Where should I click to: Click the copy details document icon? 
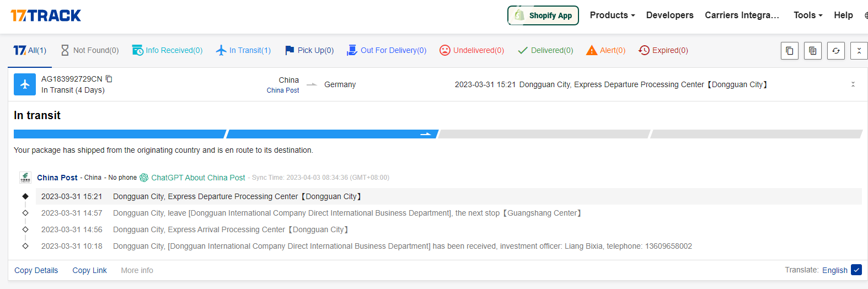click(812, 51)
